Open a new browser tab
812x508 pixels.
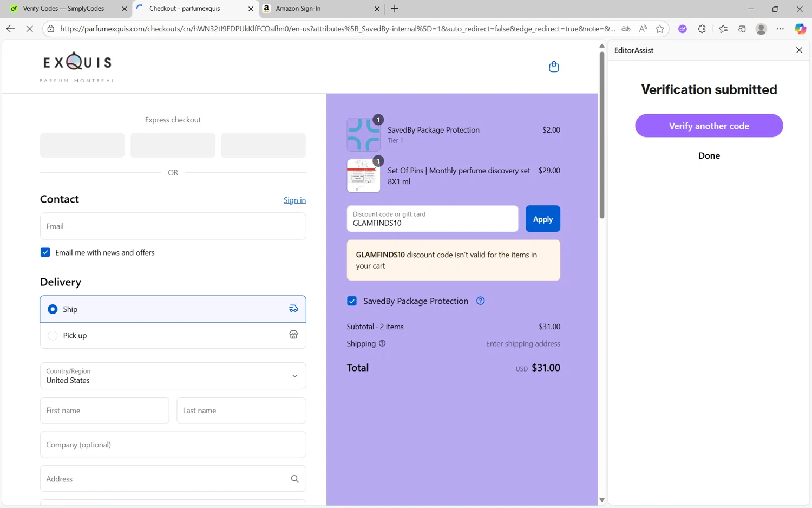coord(395,9)
